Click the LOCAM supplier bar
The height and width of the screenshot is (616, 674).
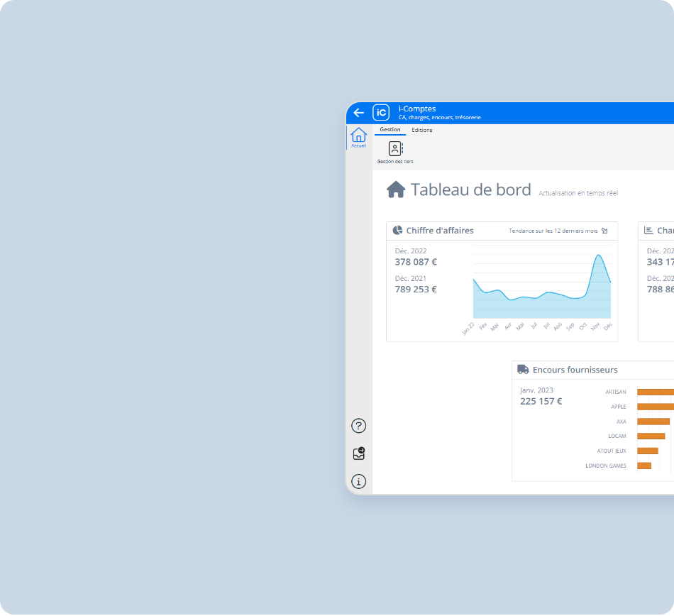click(651, 436)
